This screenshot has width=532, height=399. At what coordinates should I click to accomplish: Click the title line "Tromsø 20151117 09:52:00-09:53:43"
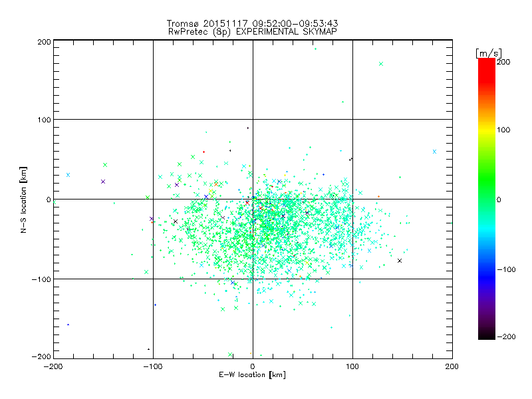252,23
